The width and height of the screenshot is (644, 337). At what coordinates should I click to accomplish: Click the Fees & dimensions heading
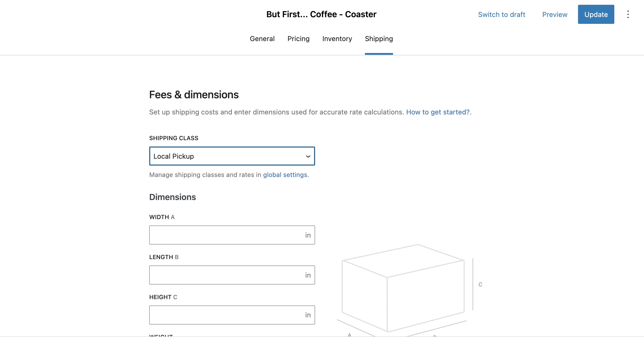click(x=194, y=95)
